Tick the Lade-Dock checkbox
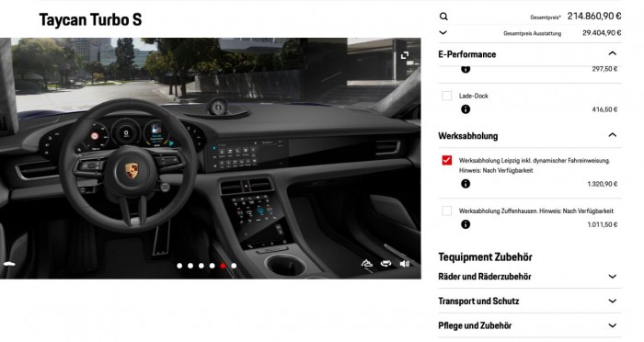 pyautogui.click(x=446, y=96)
